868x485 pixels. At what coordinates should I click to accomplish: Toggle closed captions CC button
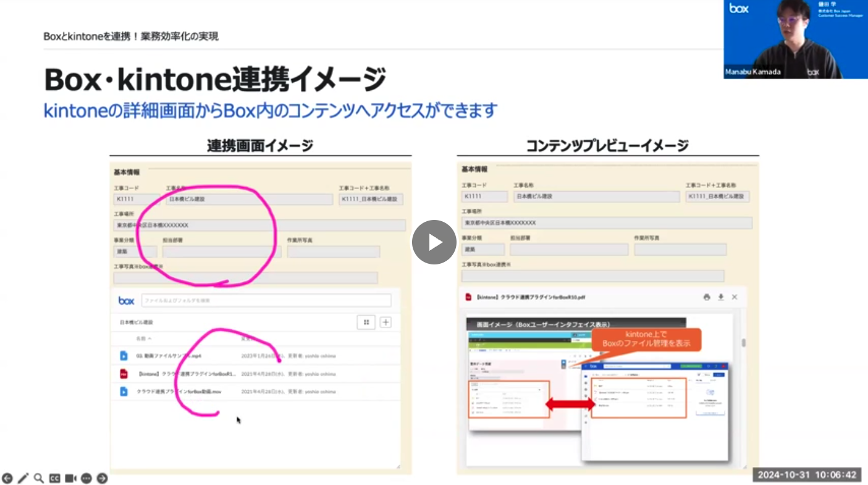[x=54, y=478]
